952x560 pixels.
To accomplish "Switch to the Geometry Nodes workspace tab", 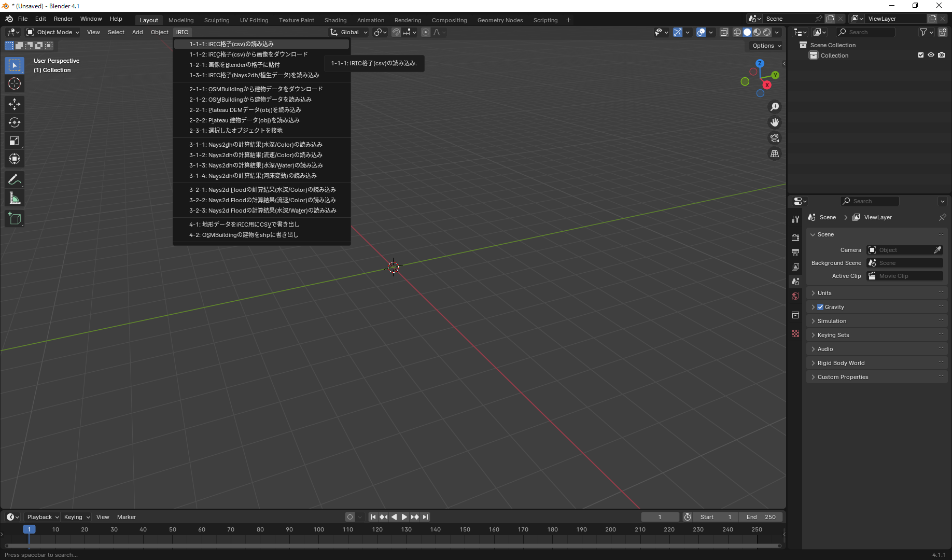I will (500, 20).
